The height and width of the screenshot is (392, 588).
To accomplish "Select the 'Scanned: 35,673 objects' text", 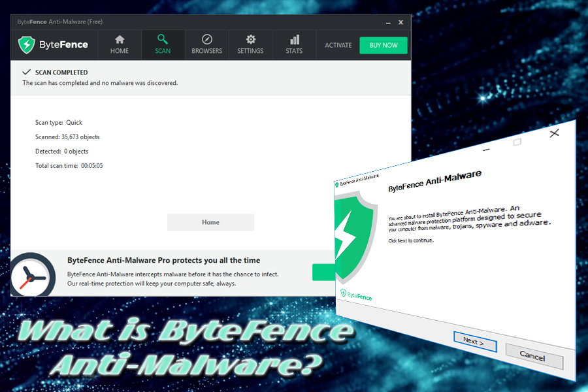I will coord(67,137).
